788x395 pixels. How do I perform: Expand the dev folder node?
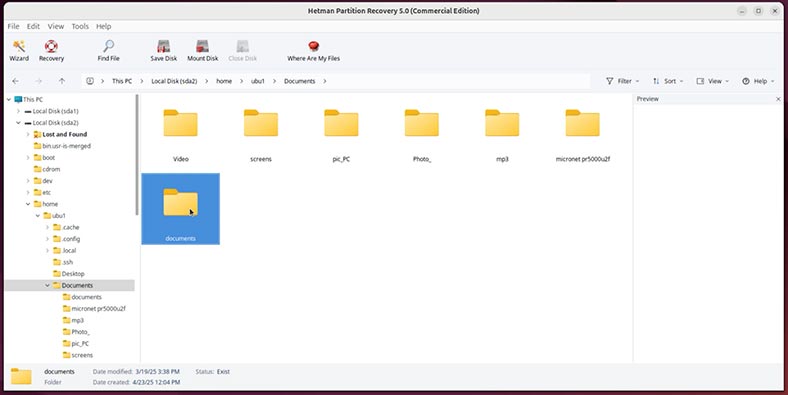(28, 180)
